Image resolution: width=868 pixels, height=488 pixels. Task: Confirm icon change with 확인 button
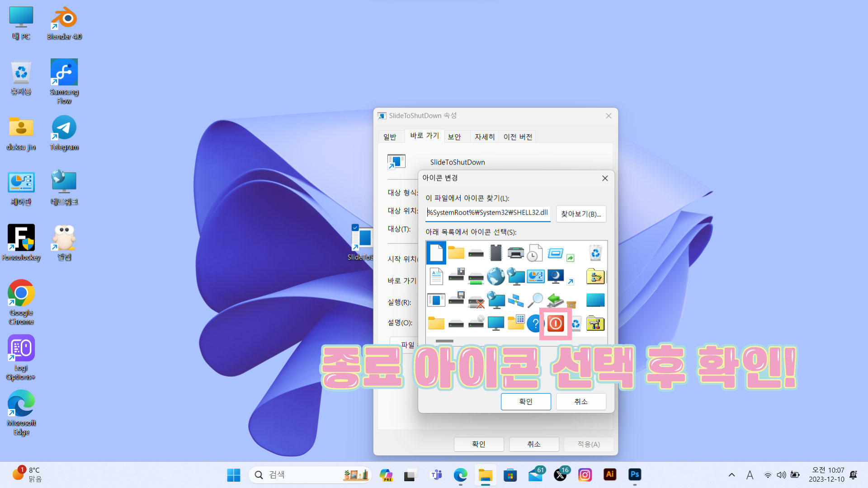pos(525,401)
